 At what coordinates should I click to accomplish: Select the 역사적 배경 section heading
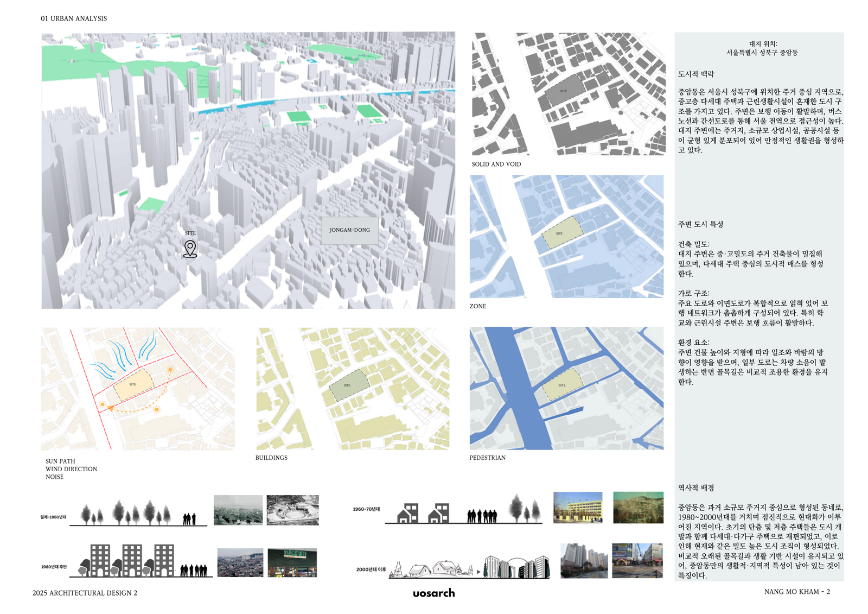pos(695,488)
